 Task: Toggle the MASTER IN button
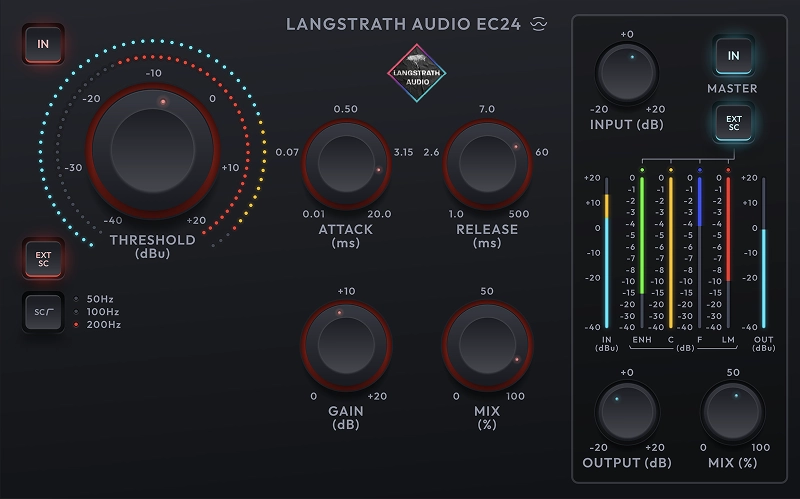[733, 56]
